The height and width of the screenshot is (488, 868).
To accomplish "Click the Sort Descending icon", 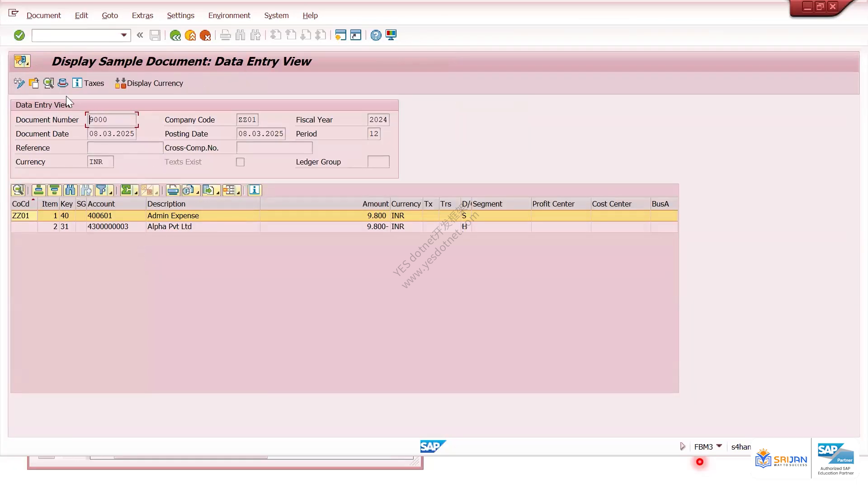I will pyautogui.click(x=54, y=190).
